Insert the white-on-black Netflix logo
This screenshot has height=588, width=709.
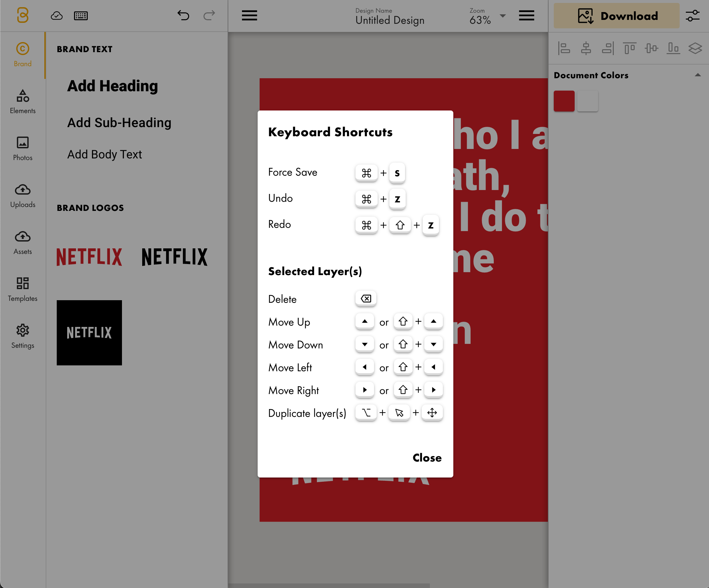(89, 333)
